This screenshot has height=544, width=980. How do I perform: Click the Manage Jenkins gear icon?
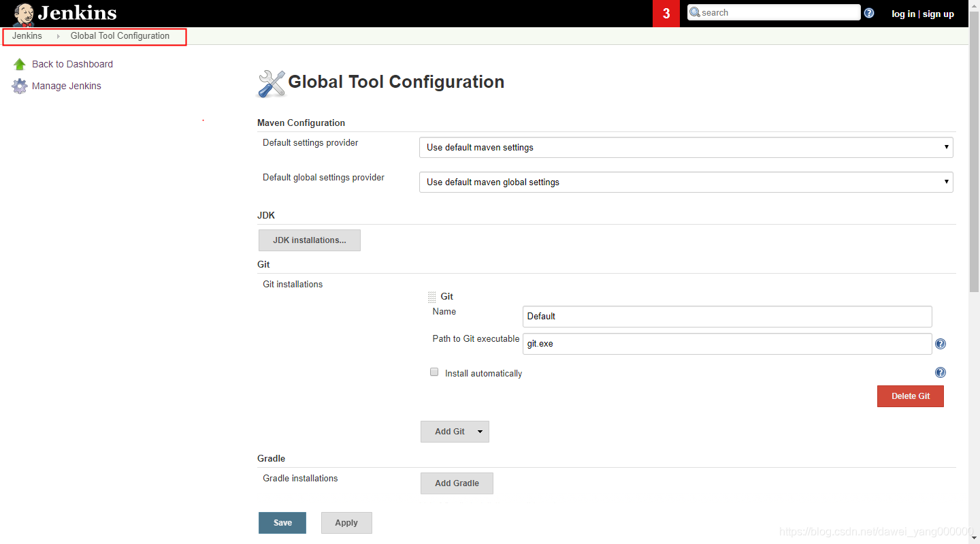pyautogui.click(x=20, y=86)
